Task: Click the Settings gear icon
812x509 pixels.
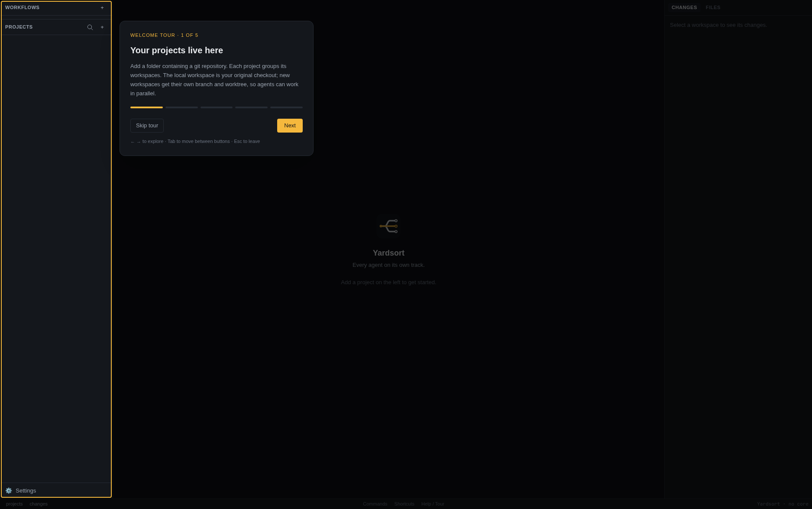Action: [9, 491]
